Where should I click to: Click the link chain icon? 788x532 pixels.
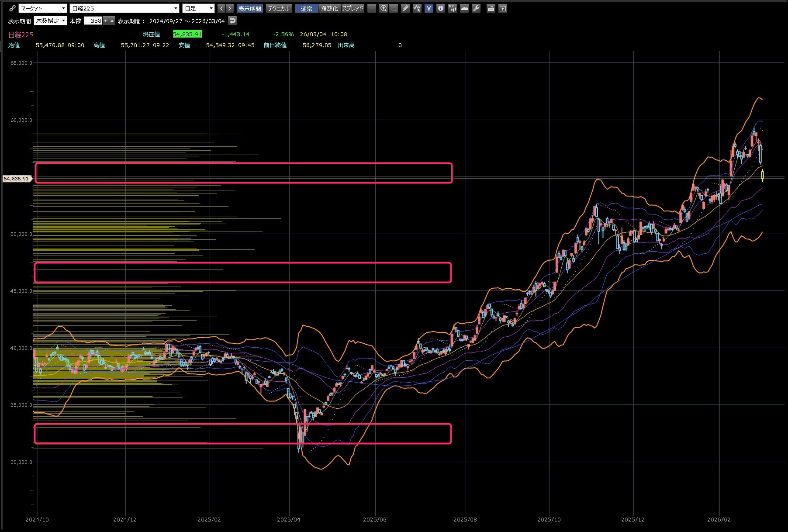point(12,8)
